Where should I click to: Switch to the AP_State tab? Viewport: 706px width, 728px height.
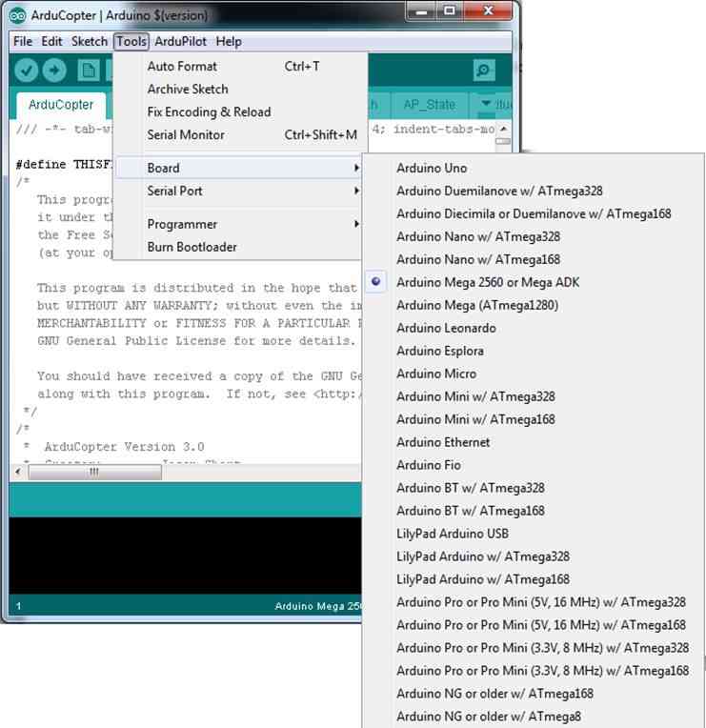click(429, 104)
